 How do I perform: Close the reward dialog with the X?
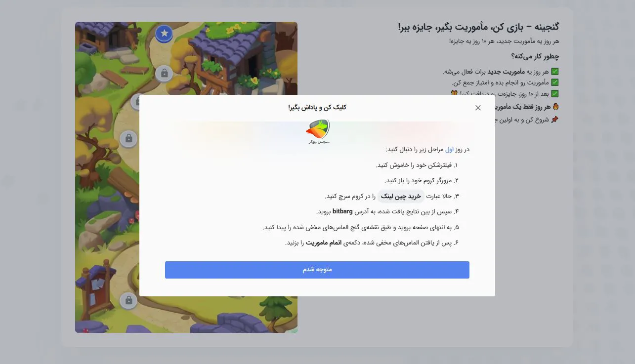click(478, 108)
